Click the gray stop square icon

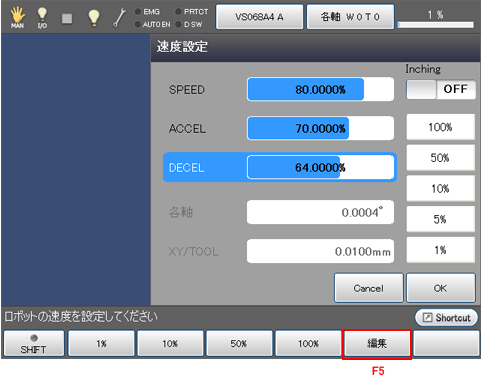(67, 18)
